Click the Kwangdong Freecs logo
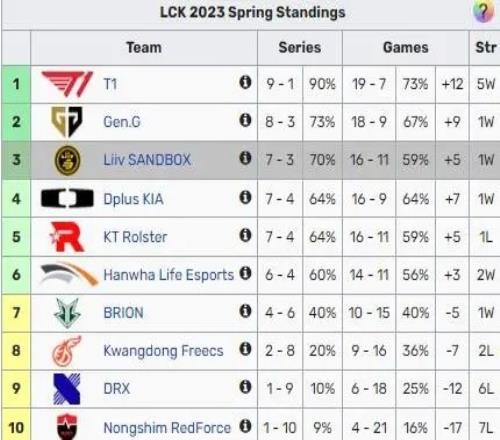500x440 pixels. pos(67,351)
